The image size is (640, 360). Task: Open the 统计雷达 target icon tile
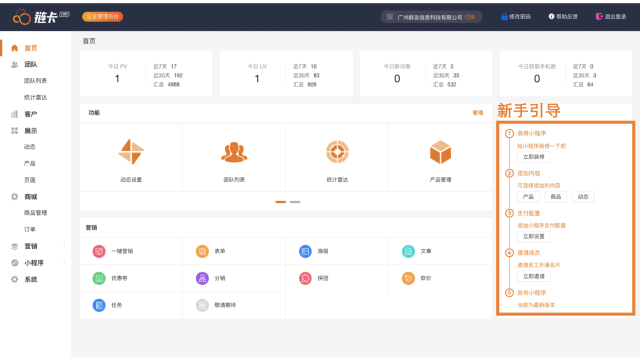point(338,152)
